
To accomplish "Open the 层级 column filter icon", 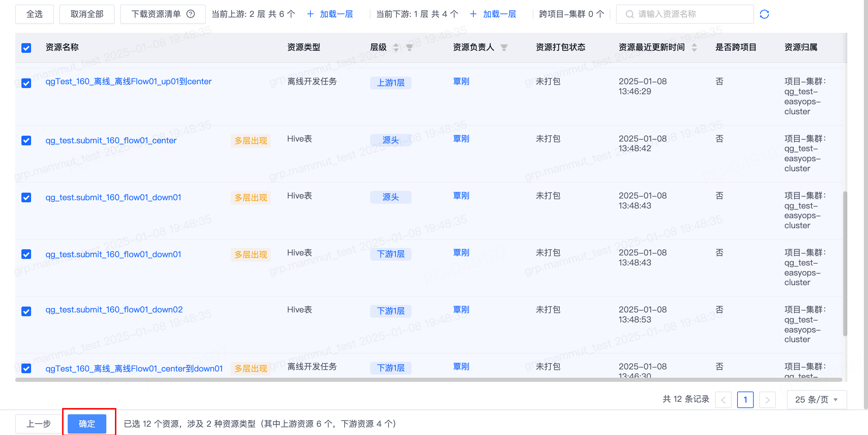I will 409,47.
